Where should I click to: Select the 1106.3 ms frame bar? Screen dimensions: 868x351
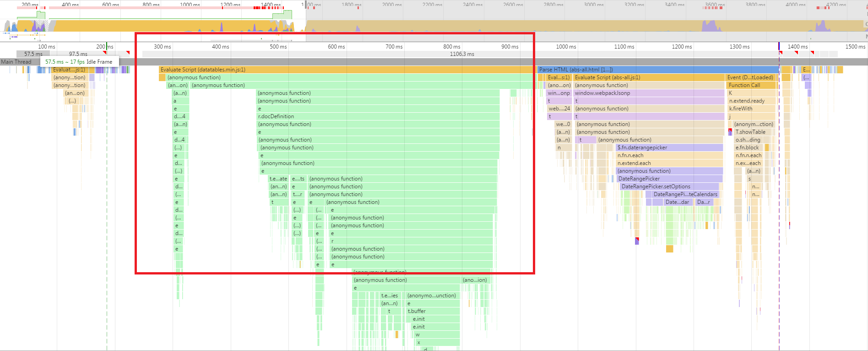[x=461, y=54]
